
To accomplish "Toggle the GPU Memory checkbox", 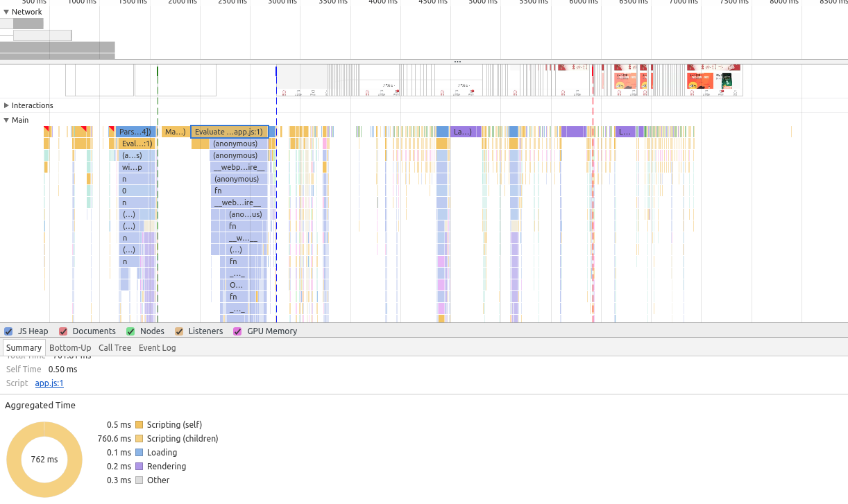I will (x=237, y=331).
